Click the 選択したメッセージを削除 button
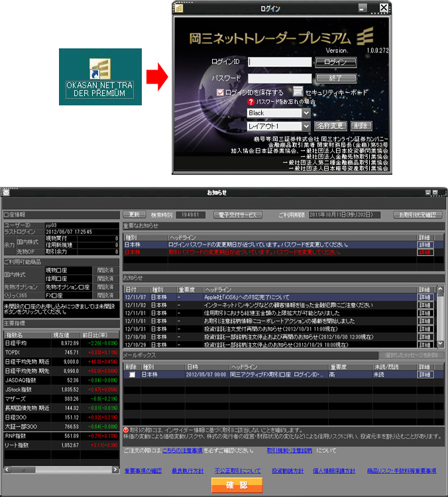 pyautogui.click(x=412, y=355)
